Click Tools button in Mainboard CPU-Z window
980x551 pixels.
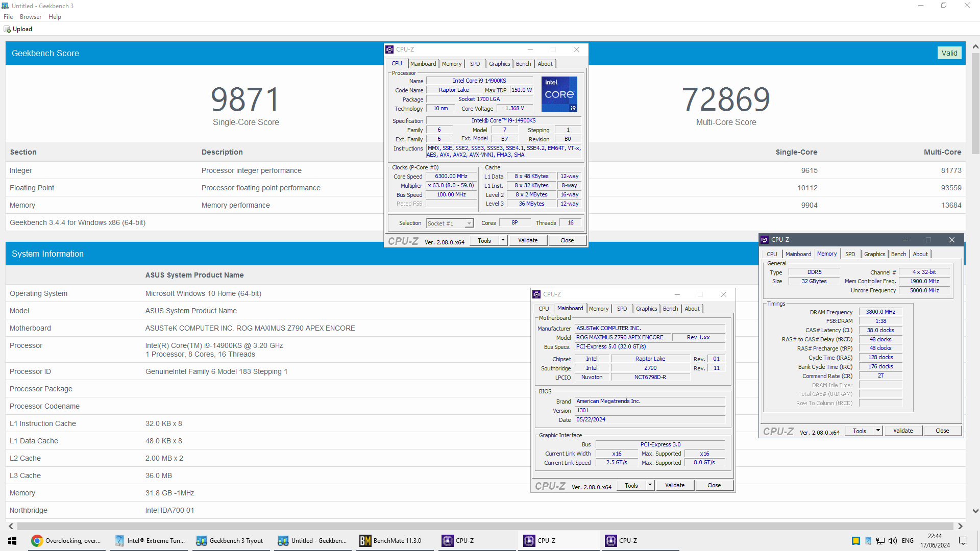coord(631,486)
